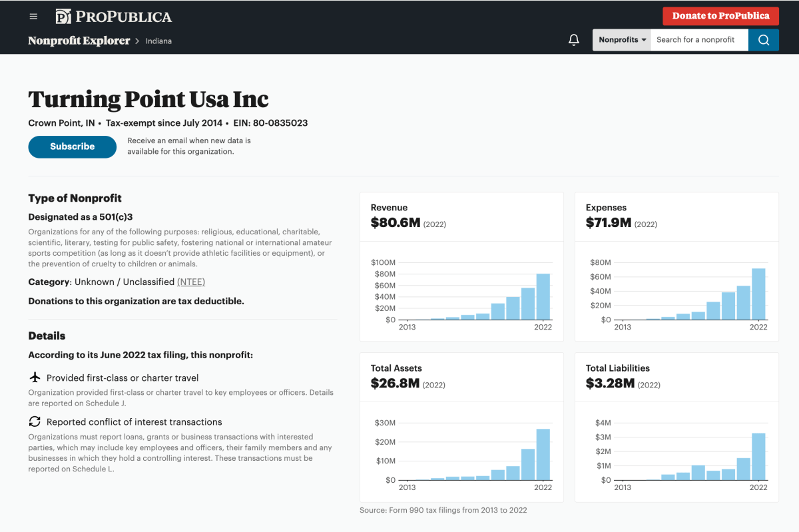Open the Indiana breadcrumb link
Viewport: 799px width, 532px height.
[158, 41]
